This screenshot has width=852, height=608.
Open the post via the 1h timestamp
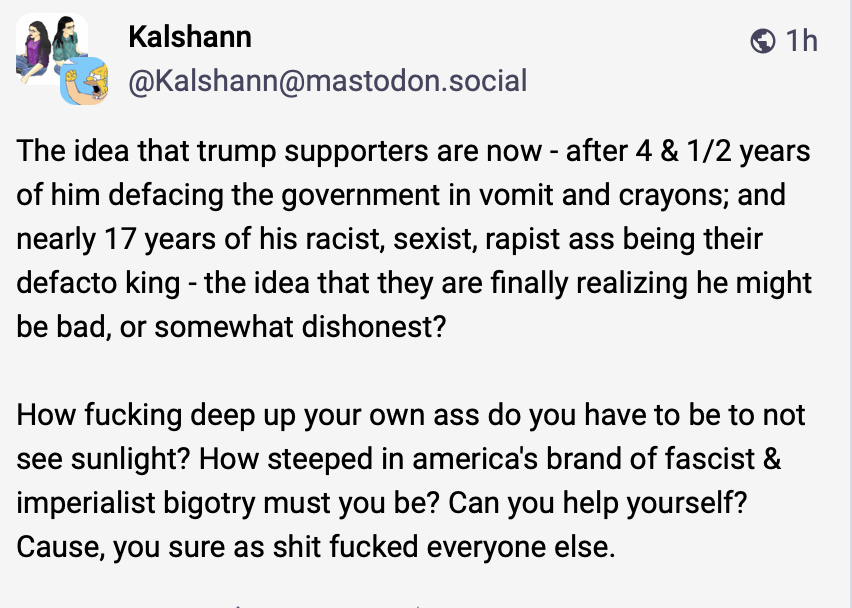tap(801, 41)
